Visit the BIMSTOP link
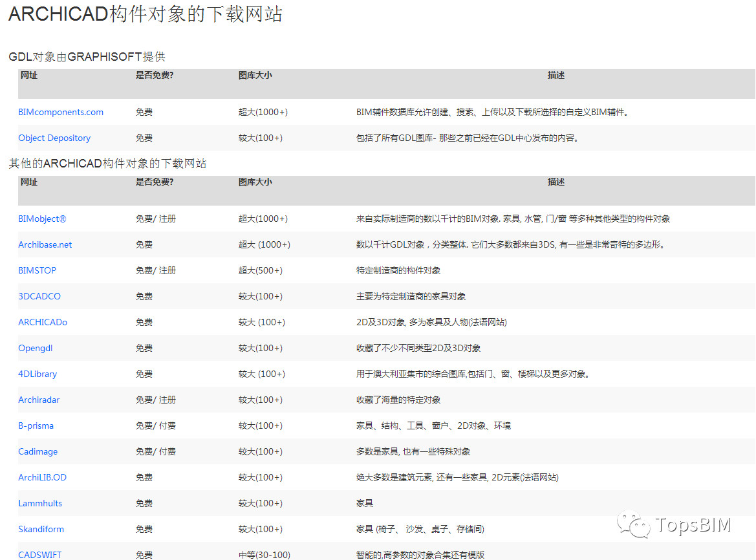Screen dimensions: 756x560 coord(37,270)
